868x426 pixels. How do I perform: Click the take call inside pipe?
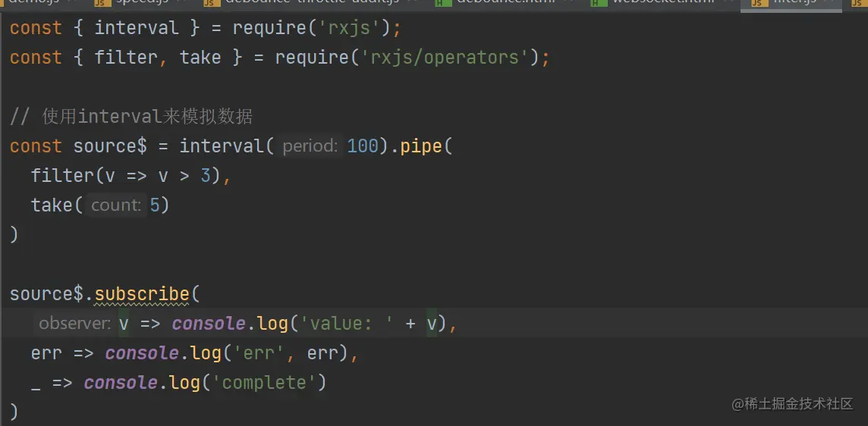(52, 205)
